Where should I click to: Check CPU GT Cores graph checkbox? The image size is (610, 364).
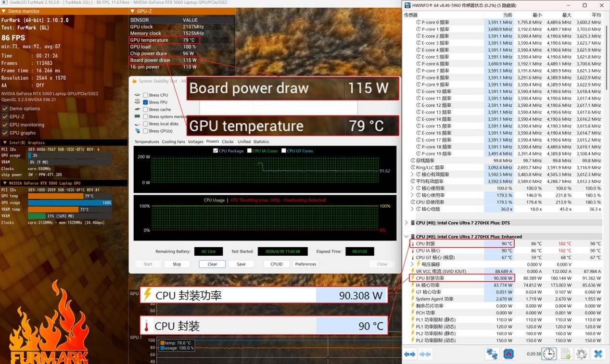click(x=283, y=151)
